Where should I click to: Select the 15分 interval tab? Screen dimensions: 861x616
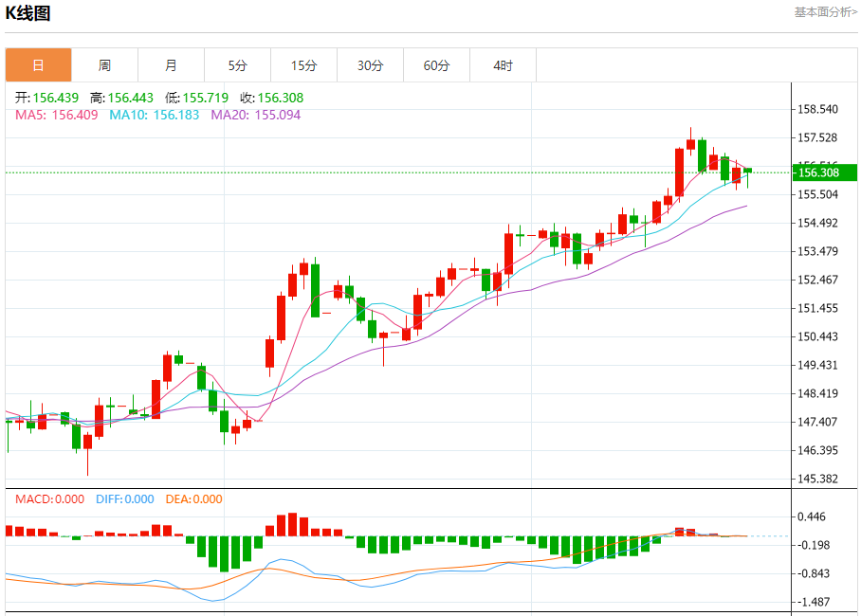pos(303,65)
